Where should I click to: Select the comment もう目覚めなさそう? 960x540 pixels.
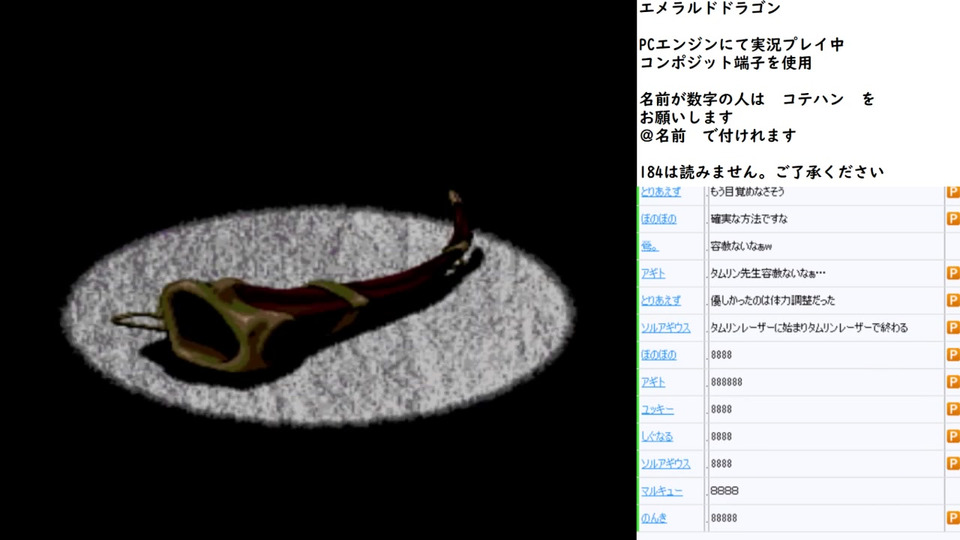point(747,192)
